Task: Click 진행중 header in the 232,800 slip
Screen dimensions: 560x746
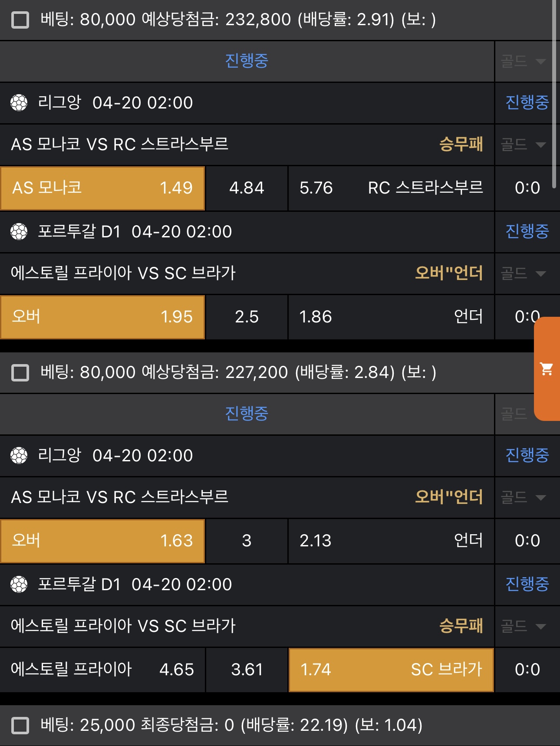Action: tap(247, 61)
